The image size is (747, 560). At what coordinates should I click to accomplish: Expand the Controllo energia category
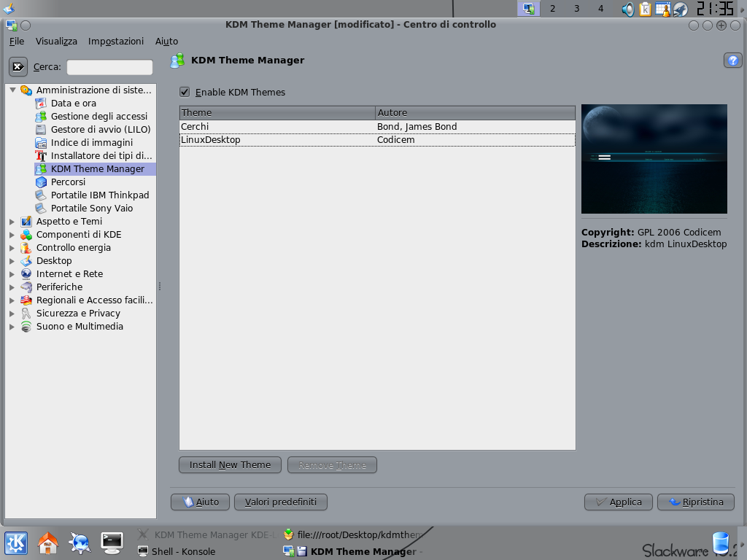coord(12,248)
